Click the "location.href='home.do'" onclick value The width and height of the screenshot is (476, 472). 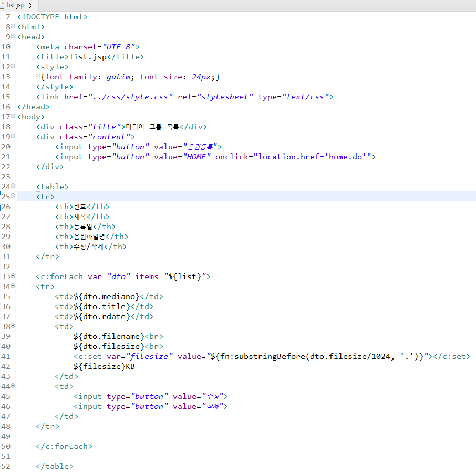coord(313,157)
